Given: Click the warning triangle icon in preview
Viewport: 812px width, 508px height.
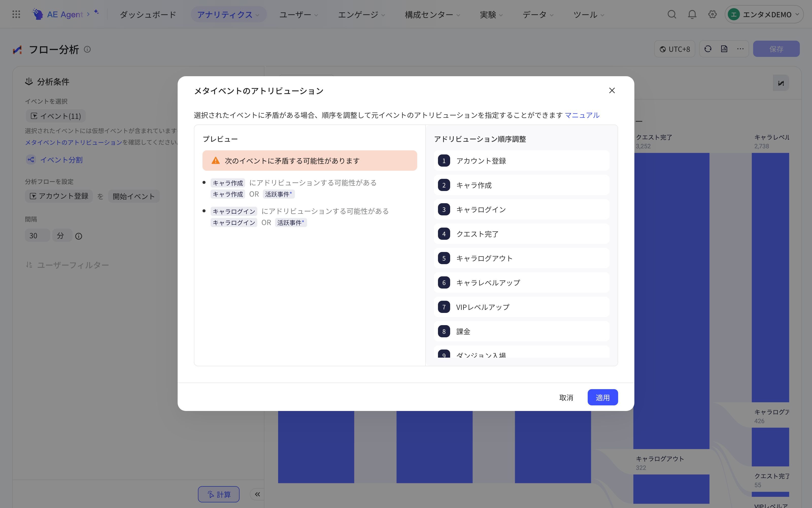Looking at the screenshot, I should point(216,161).
